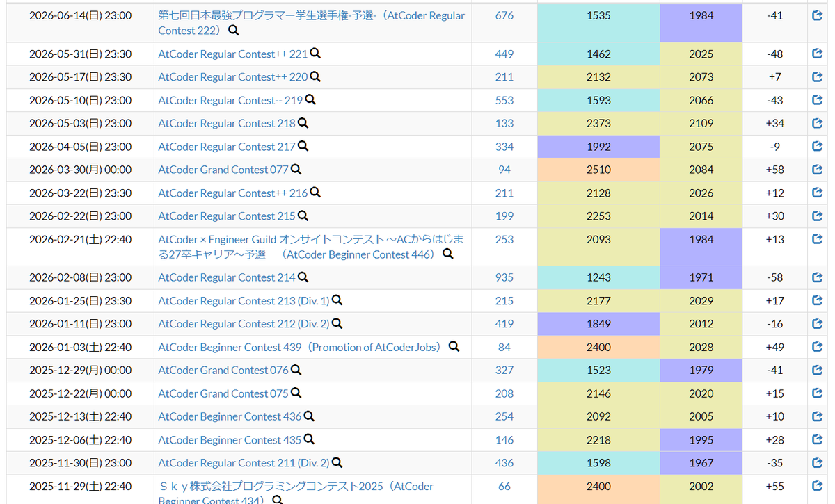Screen dimensions: 835x504
Task: Select date 2026-04-05(日) 23:00
Action: click(x=80, y=147)
